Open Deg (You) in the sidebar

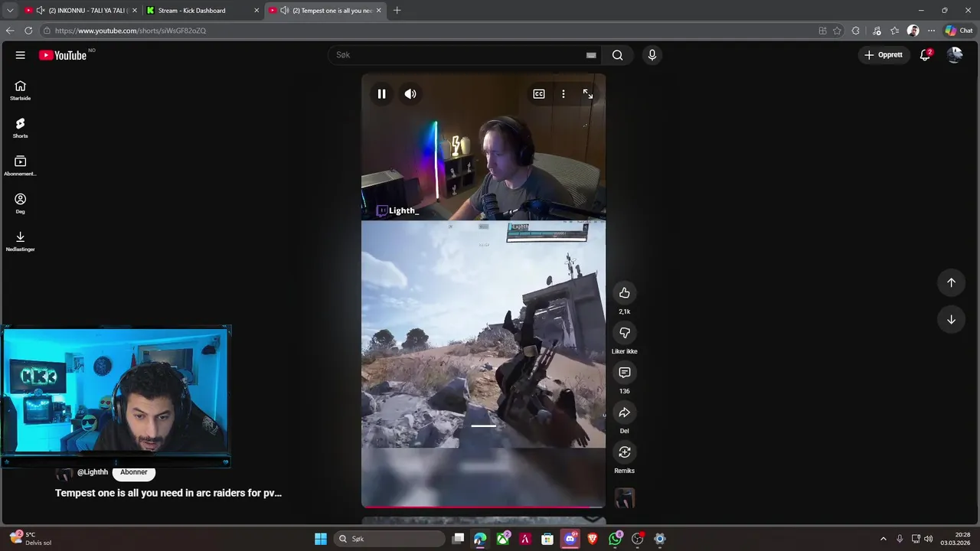click(21, 203)
